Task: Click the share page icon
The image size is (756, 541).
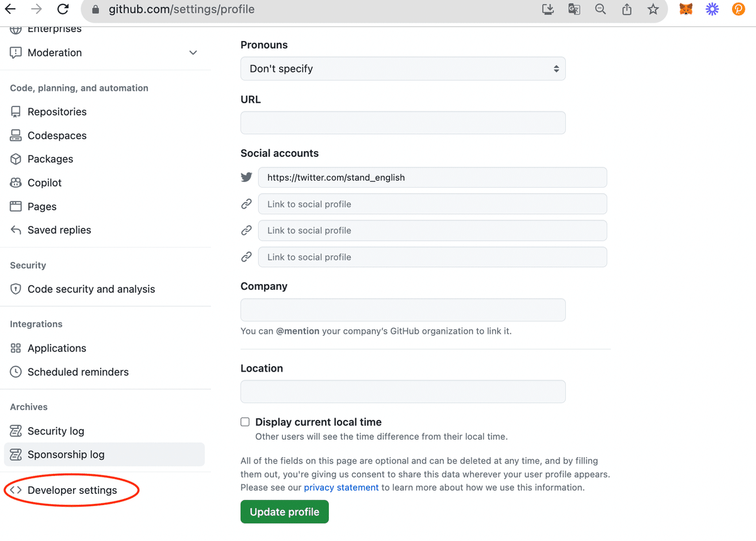Action: click(x=627, y=9)
